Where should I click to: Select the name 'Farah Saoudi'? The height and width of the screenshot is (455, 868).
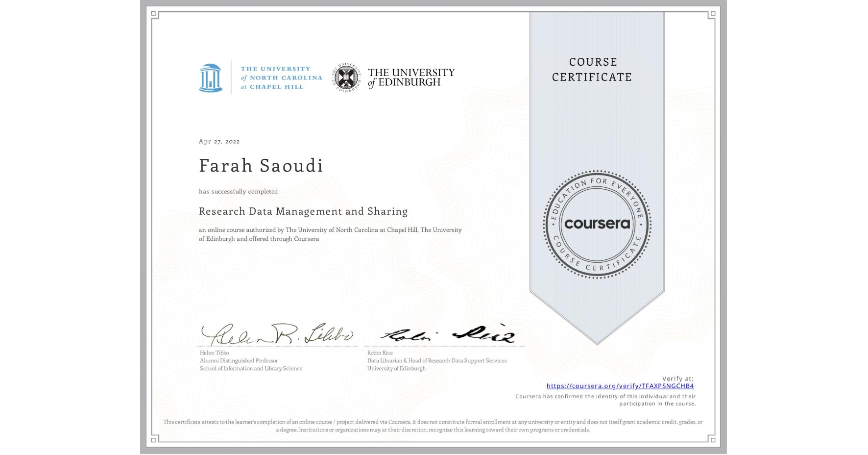(261, 166)
